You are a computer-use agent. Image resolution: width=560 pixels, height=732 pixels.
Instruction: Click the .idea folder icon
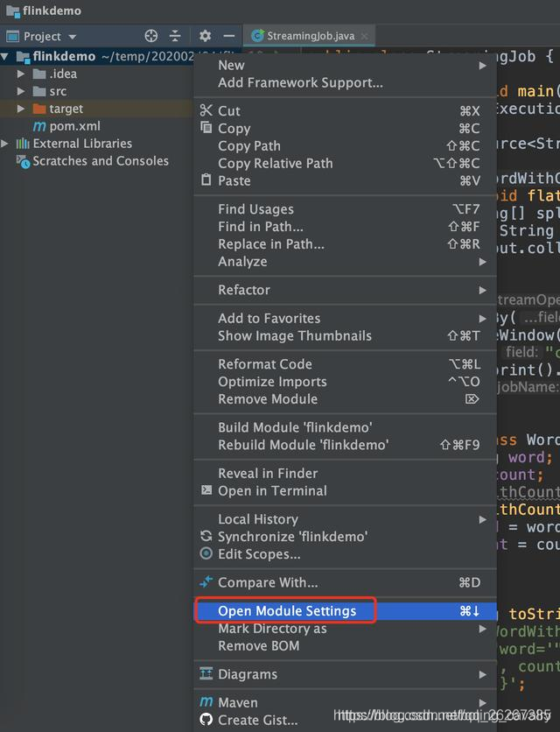coord(39,74)
